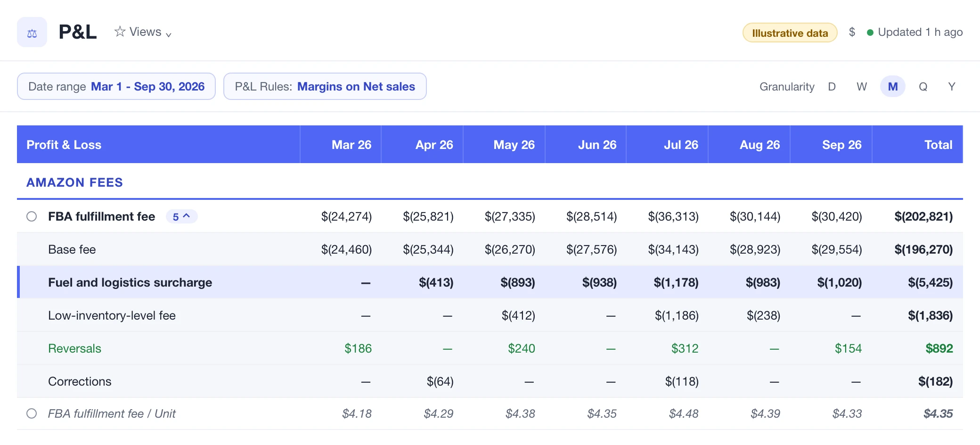Open the Date range picker

coord(116,86)
